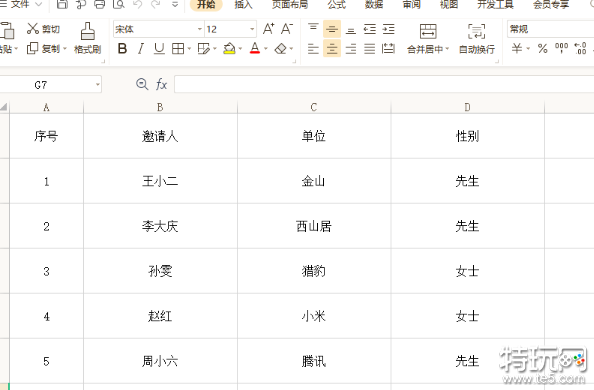Switch to the 数据 ribbon tab

[x=374, y=4]
